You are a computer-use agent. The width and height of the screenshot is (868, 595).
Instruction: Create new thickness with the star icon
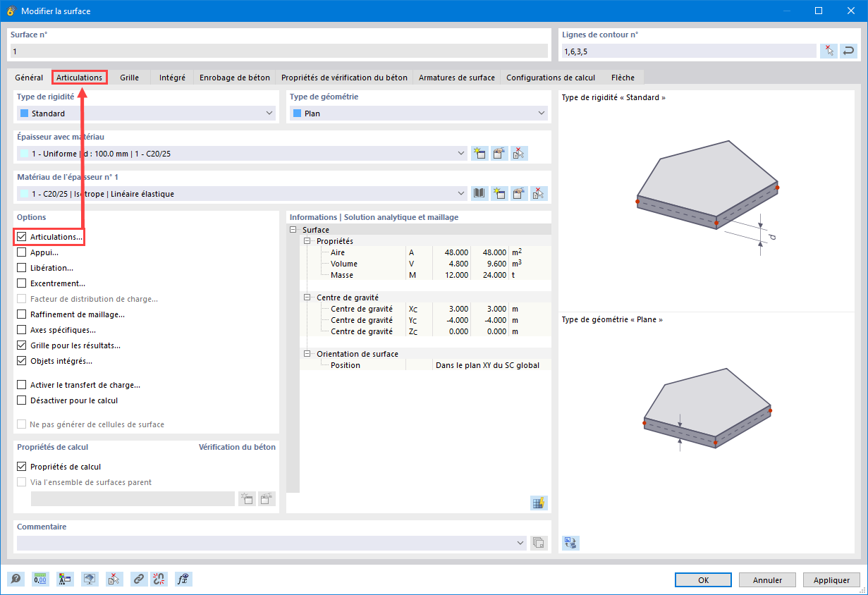[x=479, y=153]
